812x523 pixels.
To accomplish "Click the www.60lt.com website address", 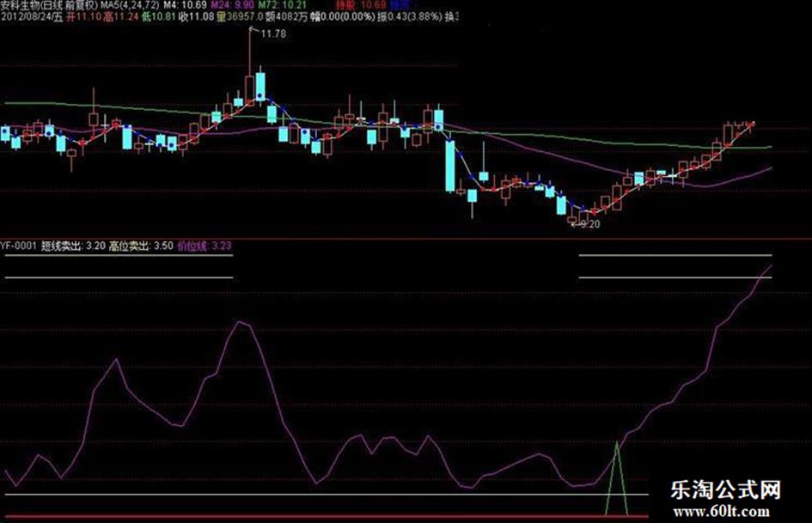I will point(722,512).
